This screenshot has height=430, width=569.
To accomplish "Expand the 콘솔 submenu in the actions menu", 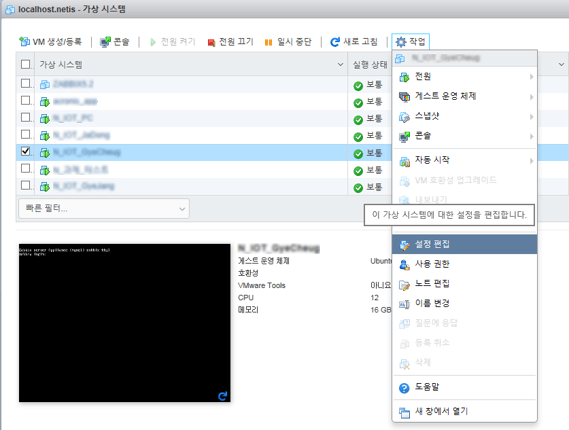I will tap(464, 136).
